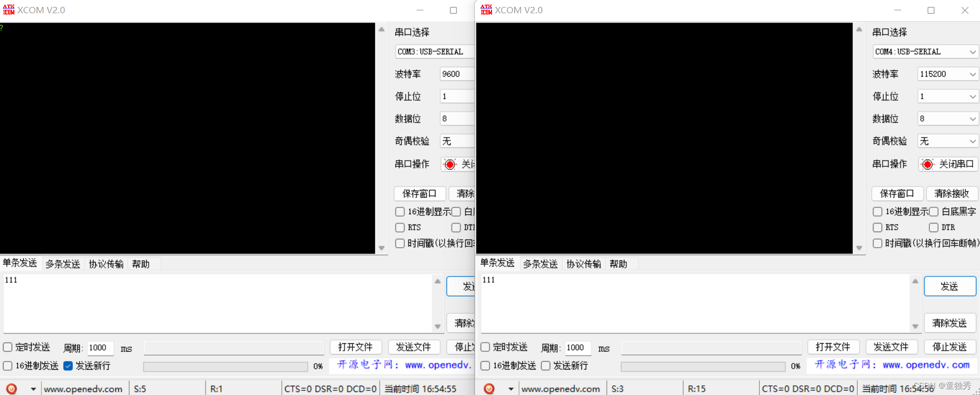Click 保存窗口 in right window
This screenshot has width=980, height=395.
click(x=897, y=193)
